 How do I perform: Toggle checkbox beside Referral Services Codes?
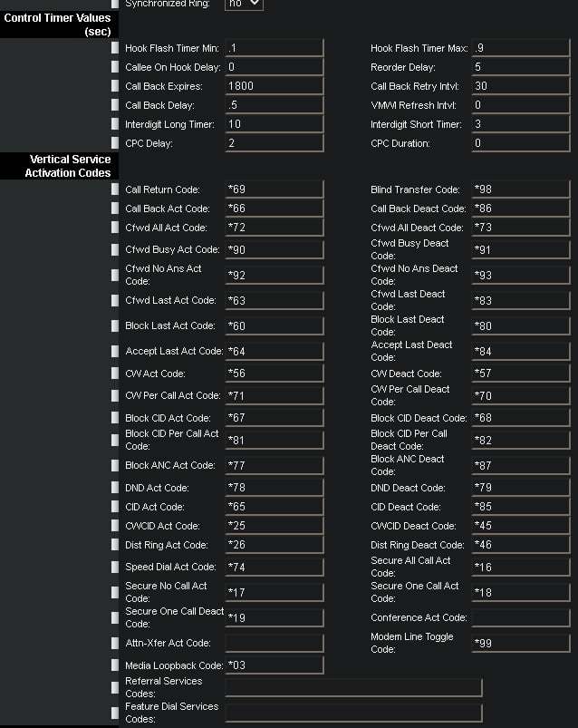pos(115,687)
